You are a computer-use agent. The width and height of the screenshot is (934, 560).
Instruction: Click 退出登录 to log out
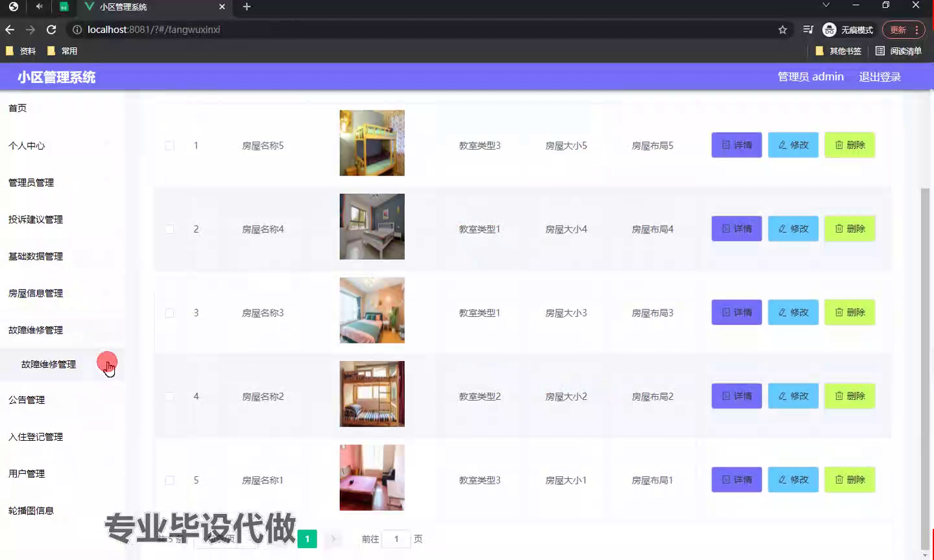(x=880, y=76)
